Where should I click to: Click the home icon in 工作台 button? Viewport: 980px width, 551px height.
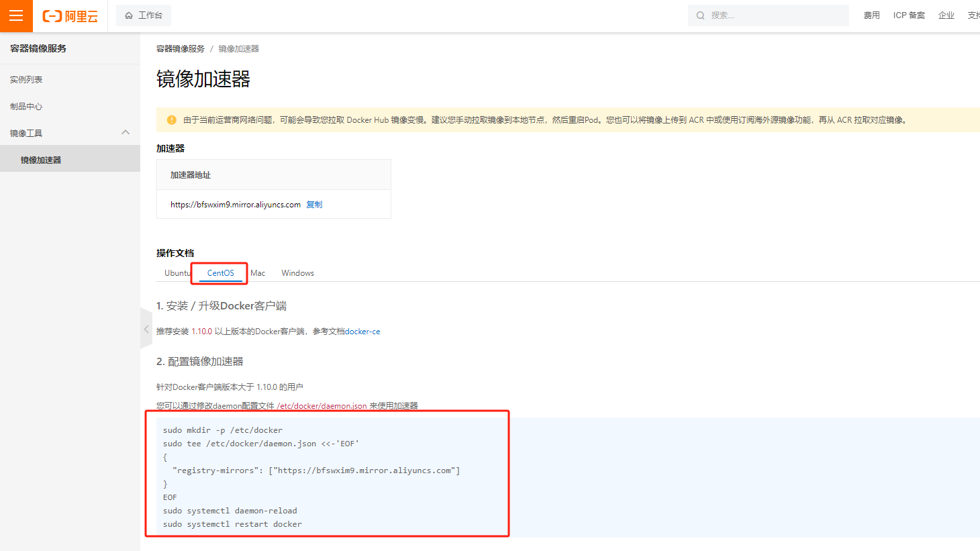click(x=129, y=15)
